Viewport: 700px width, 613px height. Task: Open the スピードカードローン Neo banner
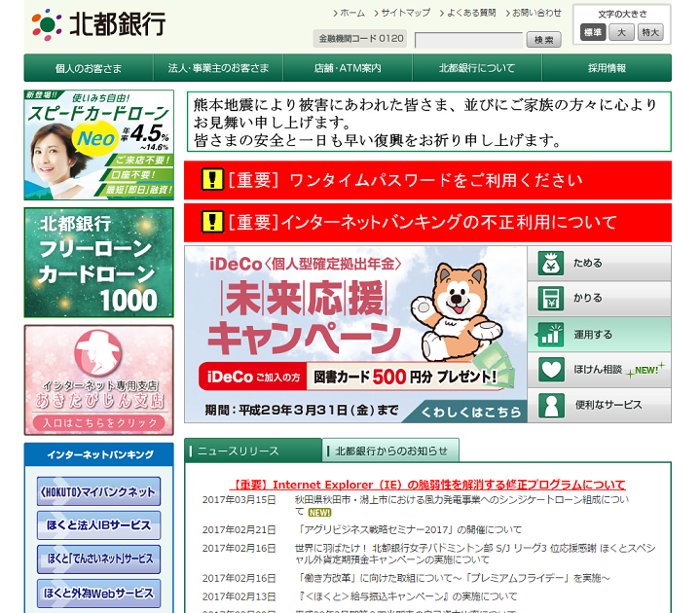point(98,145)
